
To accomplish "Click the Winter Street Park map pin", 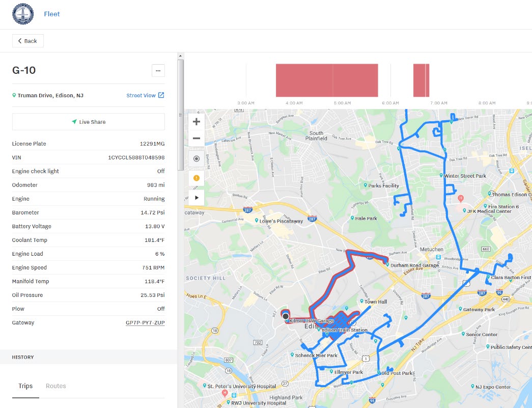I will (x=441, y=176).
